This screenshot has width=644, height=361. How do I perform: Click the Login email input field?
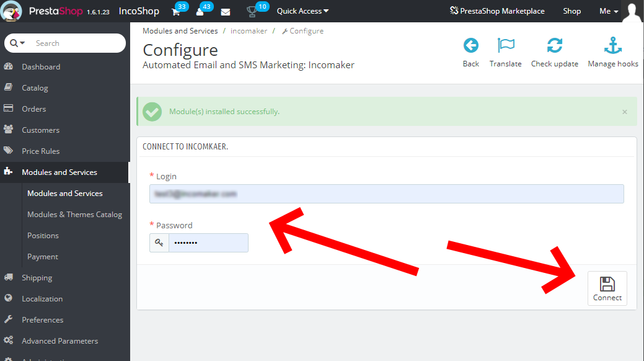(x=387, y=194)
